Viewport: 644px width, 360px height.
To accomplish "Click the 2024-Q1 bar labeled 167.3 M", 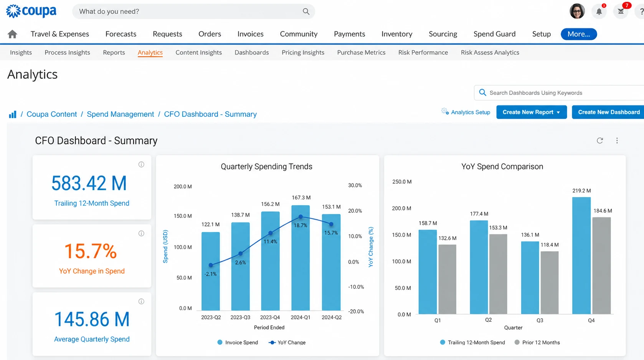I will pyautogui.click(x=301, y=258).
